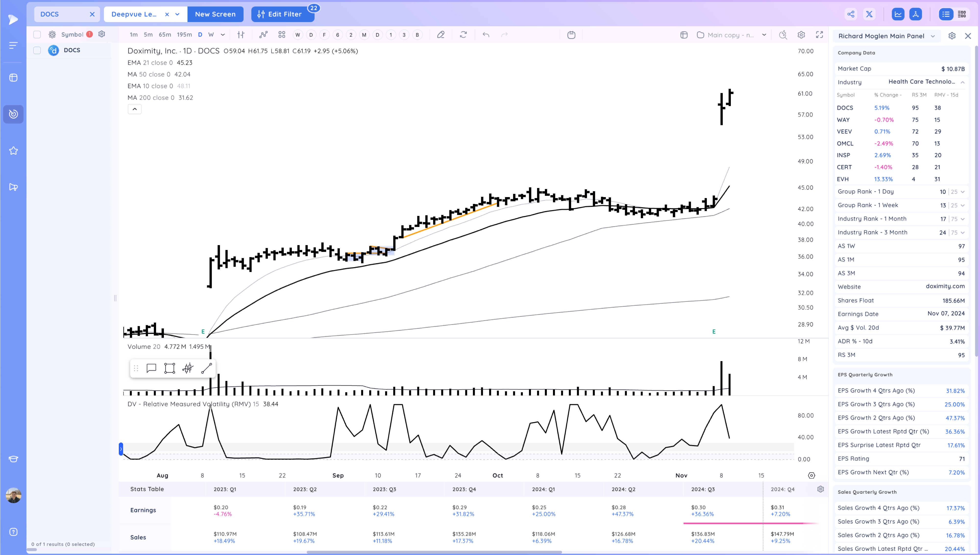The width and height of the screenshot is (980, 555).
Task: Click the fullscreen chart icon
Action: (x=819, y=35)
